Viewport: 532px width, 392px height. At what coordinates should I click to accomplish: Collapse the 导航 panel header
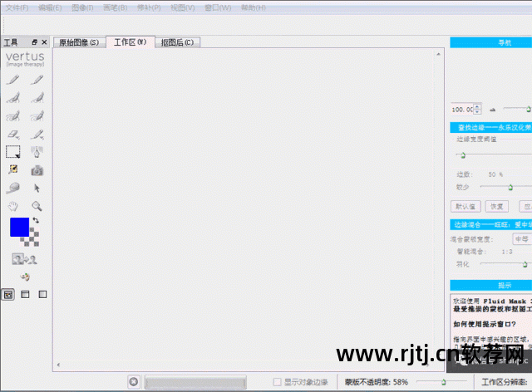491,42
